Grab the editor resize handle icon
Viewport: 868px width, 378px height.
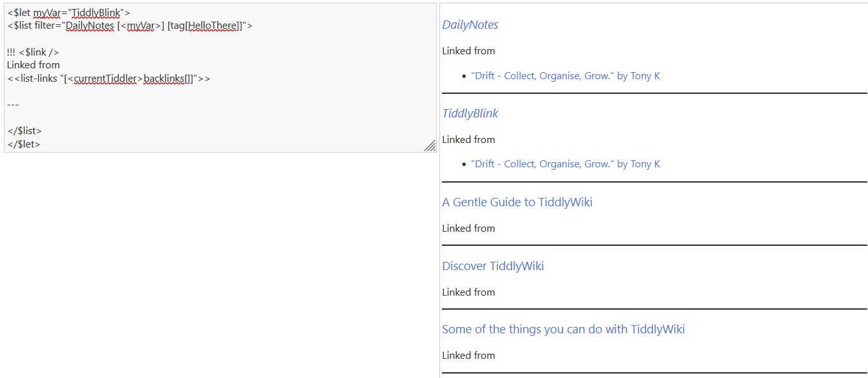430,146
